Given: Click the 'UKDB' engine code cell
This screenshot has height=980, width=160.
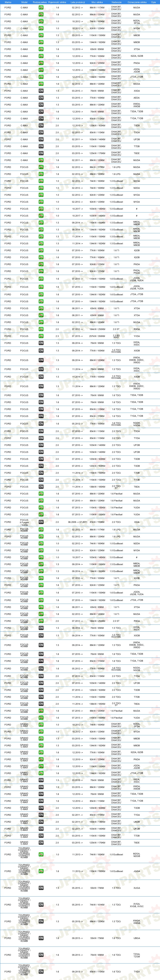Looking at the screenshot, I should [137, 822].
